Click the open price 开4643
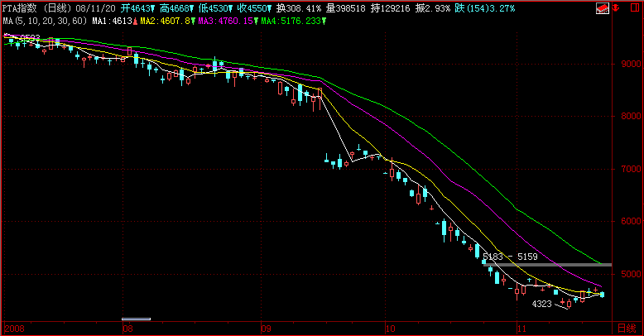The height and width of the screenshot is (336, 644). pos(137,8)
